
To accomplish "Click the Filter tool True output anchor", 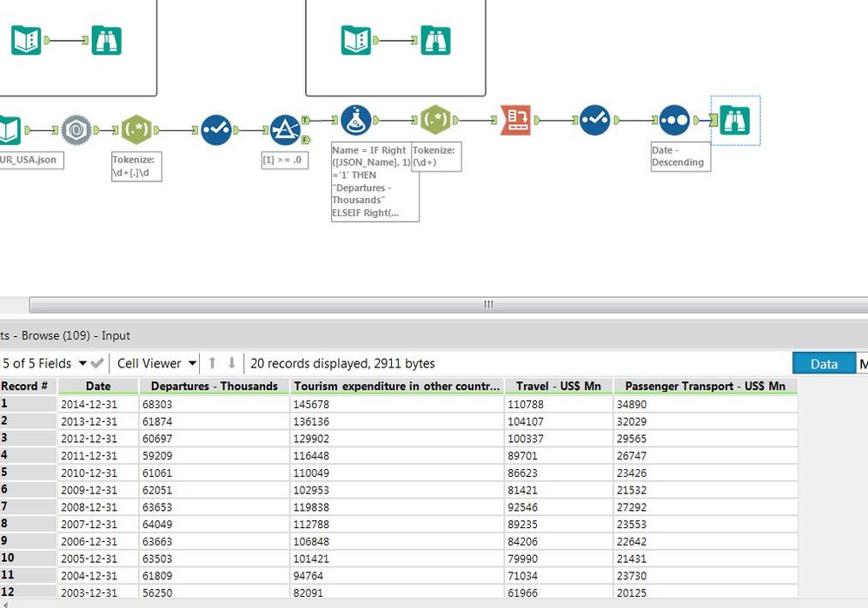I will (x=306, y=120).
